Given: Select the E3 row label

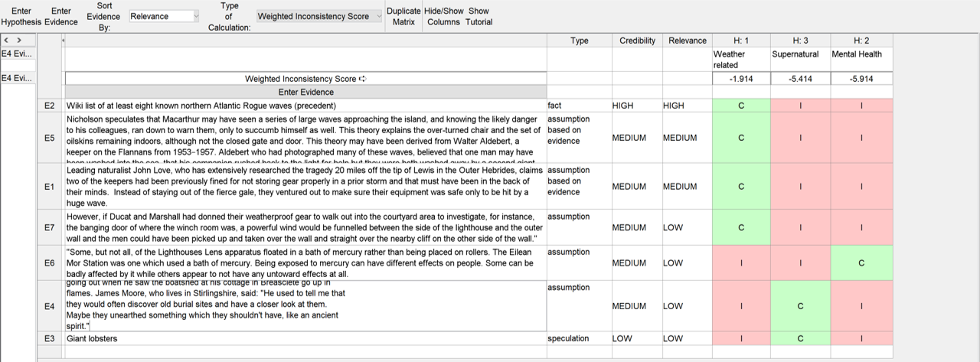Looking at the screenshot, I should (50, 338).
